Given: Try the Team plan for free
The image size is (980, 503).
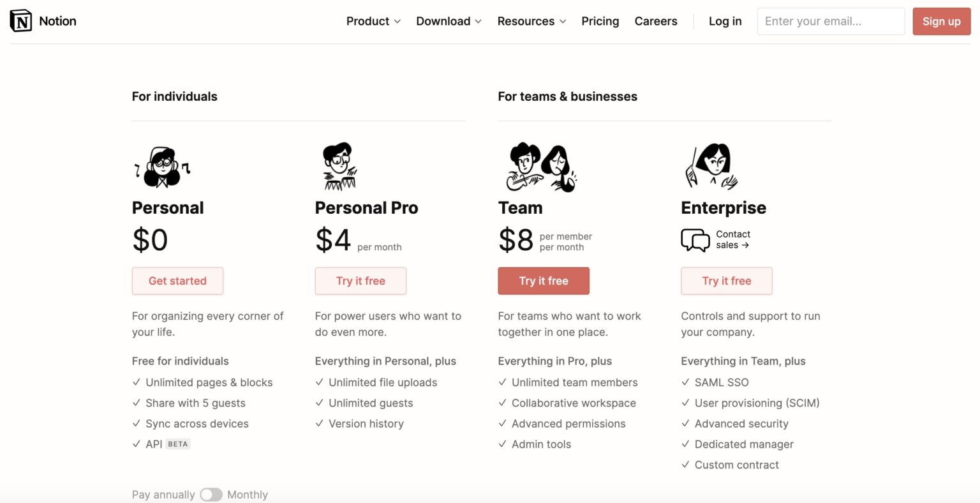Looking at the screenshot, I should (543, 281).
